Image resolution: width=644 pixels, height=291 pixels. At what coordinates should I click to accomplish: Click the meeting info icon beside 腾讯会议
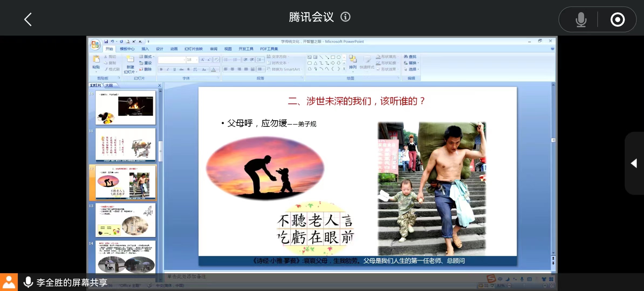coord(345,17)
